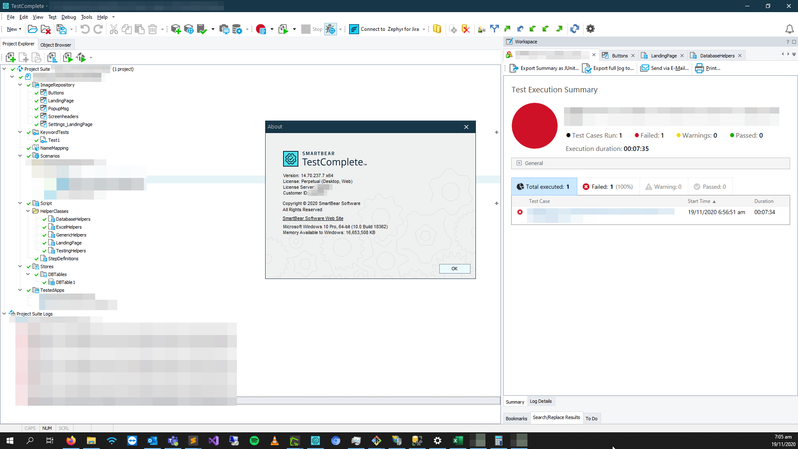Viewport: 798px width, 449px height.
Task: Toggle the DatabaseHelpers checkbox in project tree
Action: (x=44, y=219)
